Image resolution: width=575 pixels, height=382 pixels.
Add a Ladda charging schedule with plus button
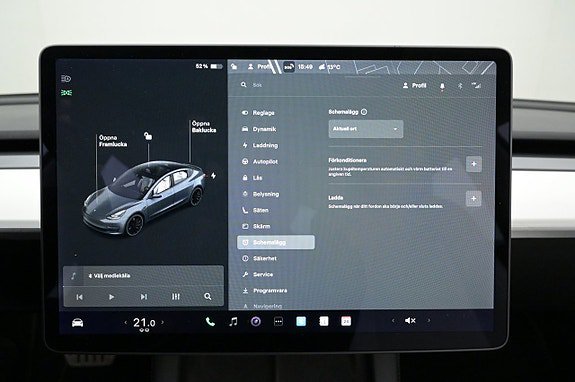tap(473, 198)
